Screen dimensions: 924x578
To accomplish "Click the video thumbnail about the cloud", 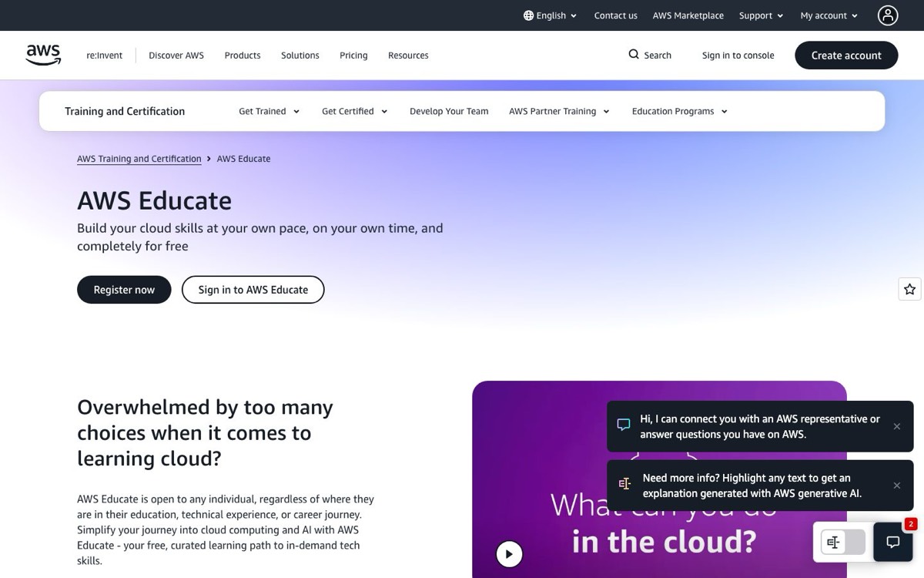I will (x=659, y=479).
